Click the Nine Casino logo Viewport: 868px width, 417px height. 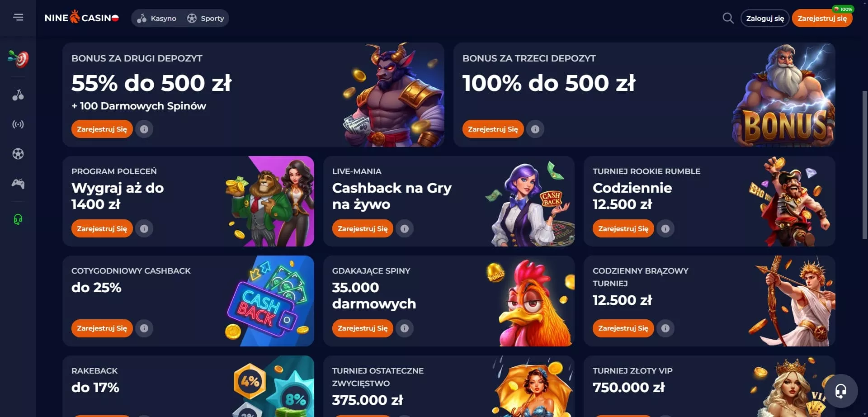(x=82, y=18)
